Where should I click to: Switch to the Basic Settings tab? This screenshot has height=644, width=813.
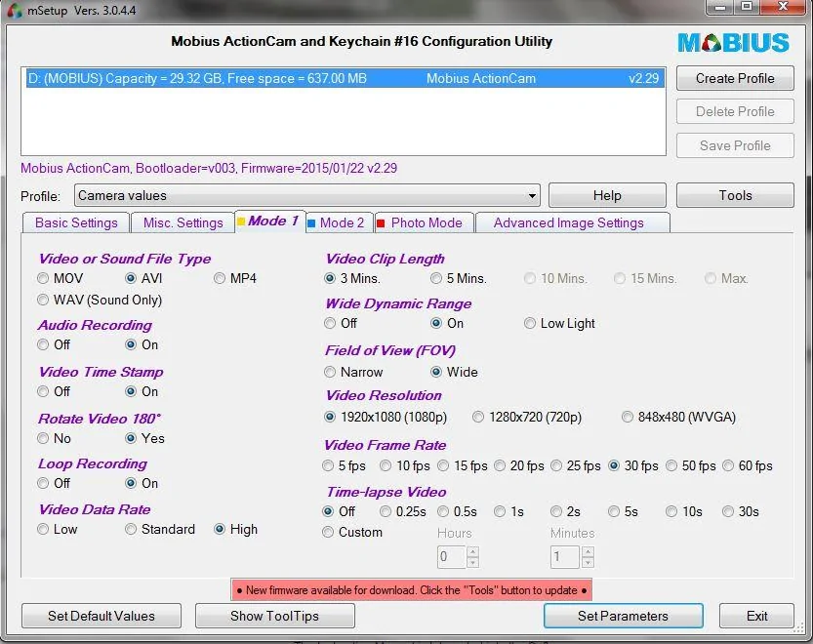coord(76,223)
